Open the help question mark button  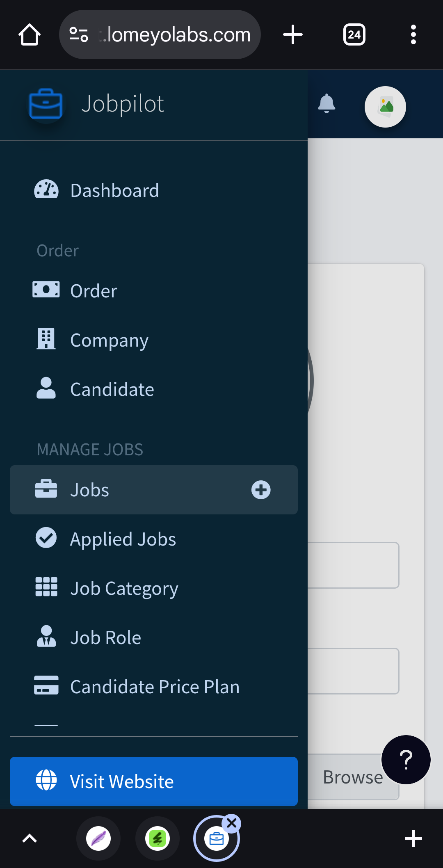(406, 760)
